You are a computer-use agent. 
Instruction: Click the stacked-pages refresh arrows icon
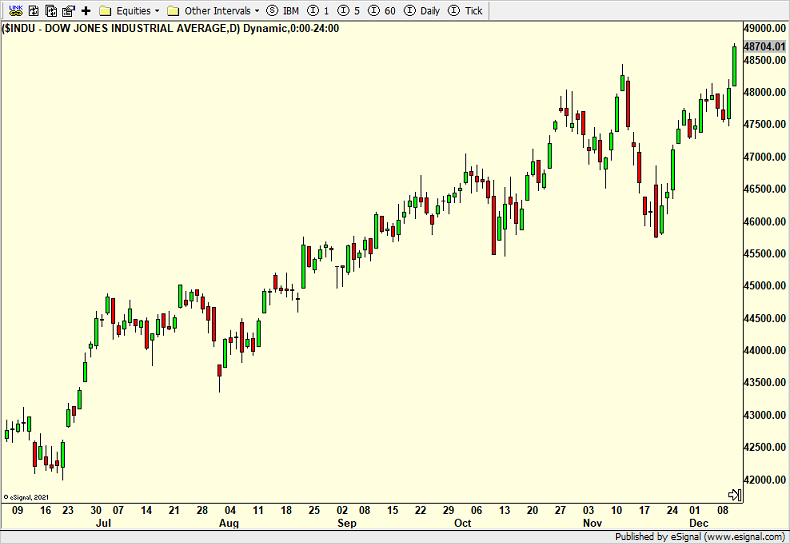click(50, 11)
